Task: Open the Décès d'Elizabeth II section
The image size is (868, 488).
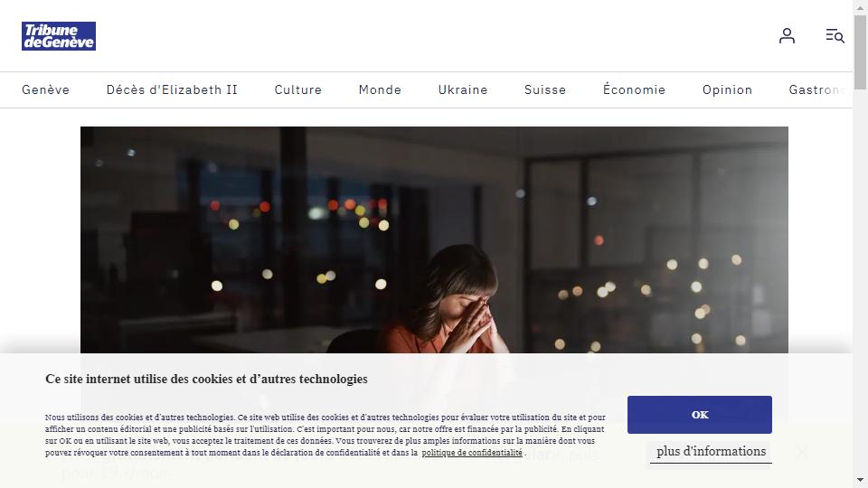Action: coord(172,89)
